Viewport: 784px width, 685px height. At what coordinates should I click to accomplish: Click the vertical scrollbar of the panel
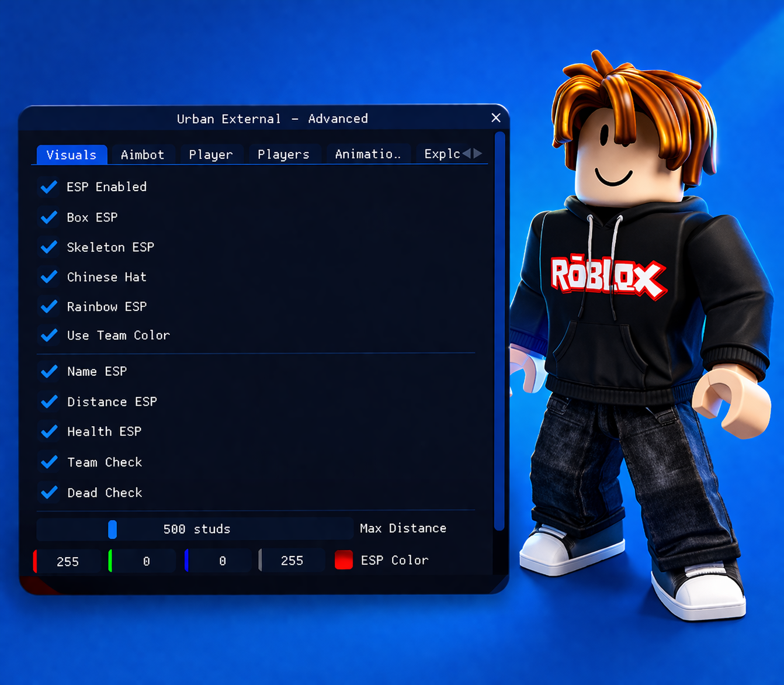[x=499, y=331]
